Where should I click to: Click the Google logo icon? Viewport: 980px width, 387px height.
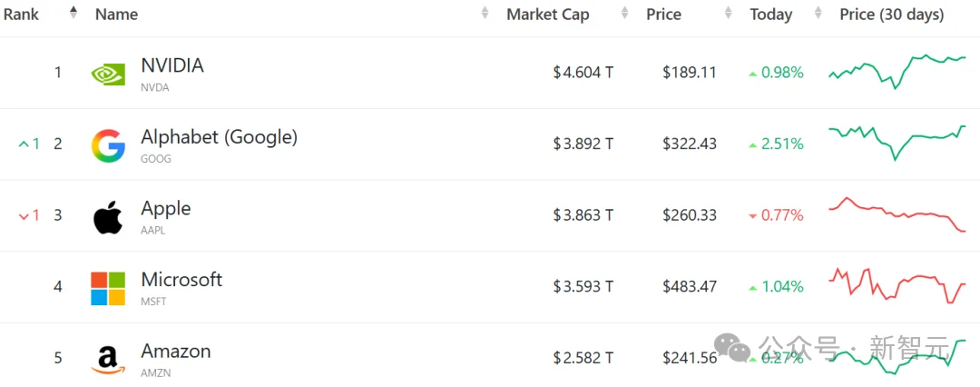click(108, 145)
